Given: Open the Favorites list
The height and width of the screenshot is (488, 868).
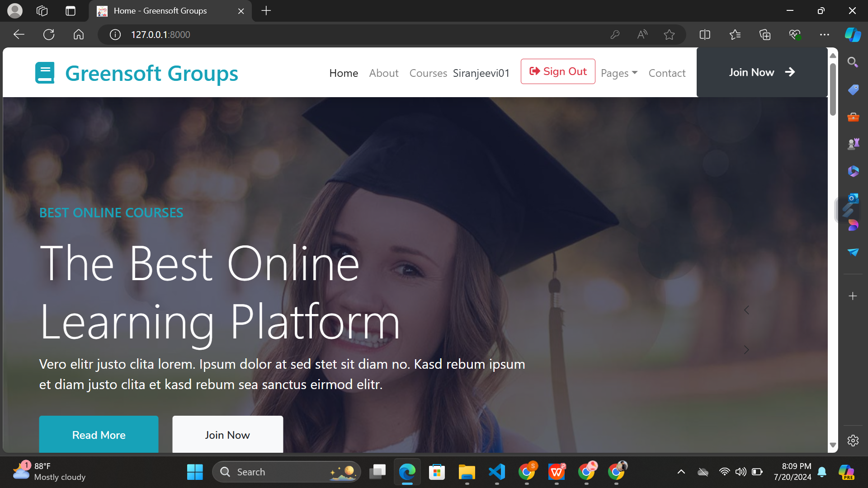Looking at the screenshot, I should click(735, 34).
